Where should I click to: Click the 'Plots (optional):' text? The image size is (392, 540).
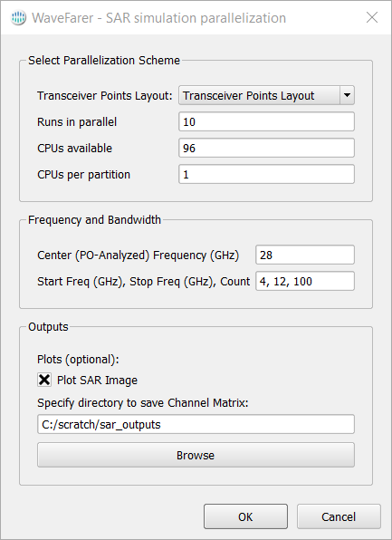point(78,359)
